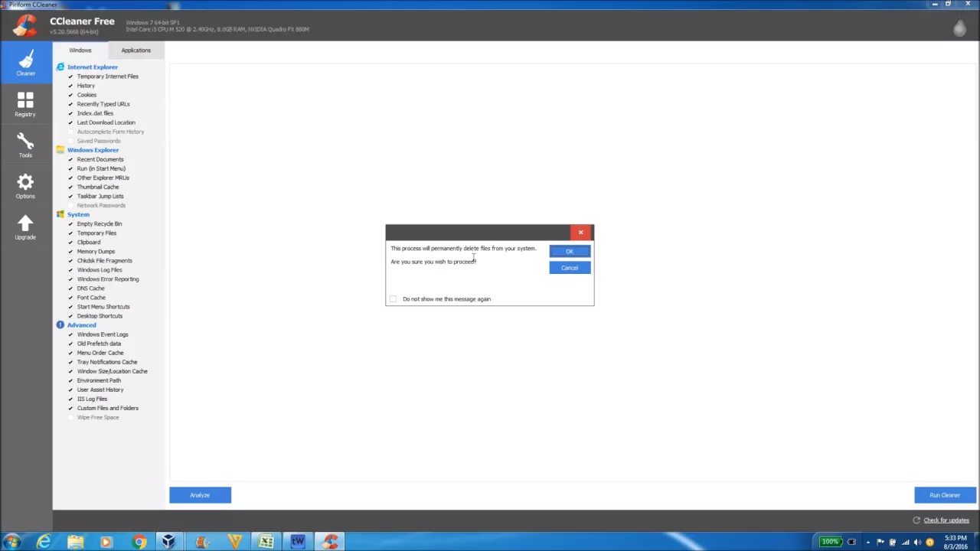Viewport: 980px width, 551px height.
Task: Open the volume speaker tray icon
Action: point(917,543)
